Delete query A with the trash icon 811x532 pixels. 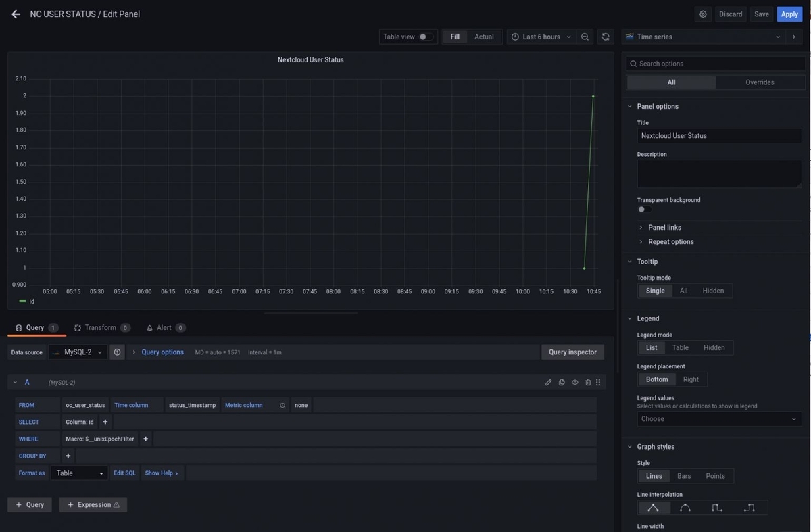click(587, 382)
